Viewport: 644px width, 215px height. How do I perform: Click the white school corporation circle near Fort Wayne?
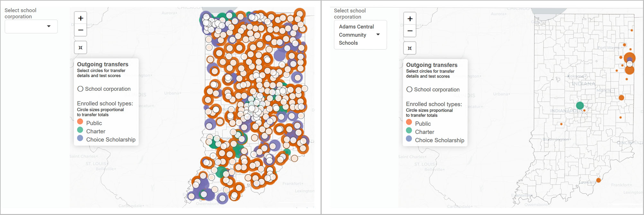630,64
